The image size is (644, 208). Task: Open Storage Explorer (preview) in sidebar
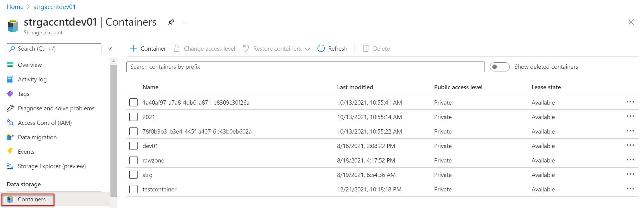[51, 166]
